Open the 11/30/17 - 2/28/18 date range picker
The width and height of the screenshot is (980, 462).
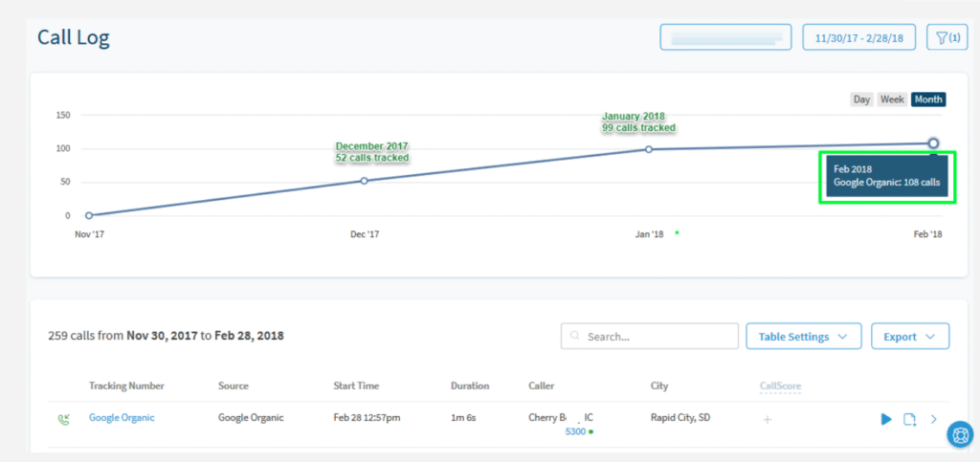pyautogui.click(x=859, y=37)
